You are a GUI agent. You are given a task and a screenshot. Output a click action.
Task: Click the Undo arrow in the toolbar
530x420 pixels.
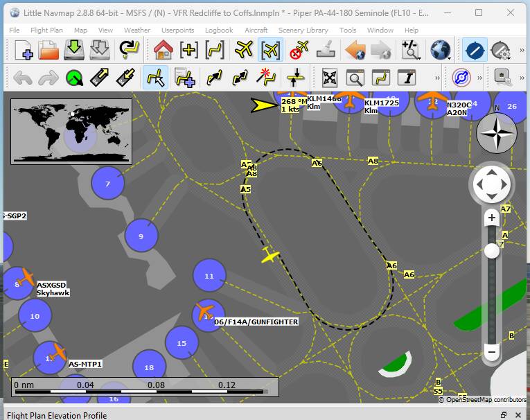click(23, 78)
